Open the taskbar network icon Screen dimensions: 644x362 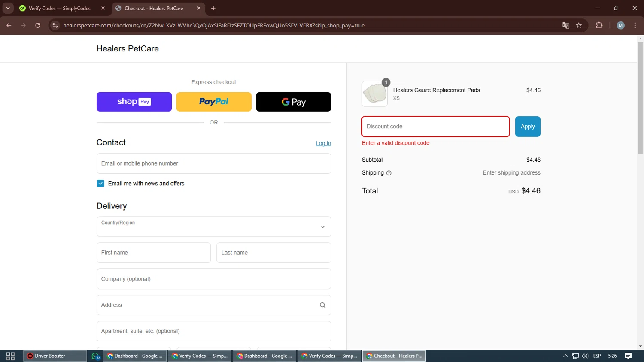click(575, 356)
